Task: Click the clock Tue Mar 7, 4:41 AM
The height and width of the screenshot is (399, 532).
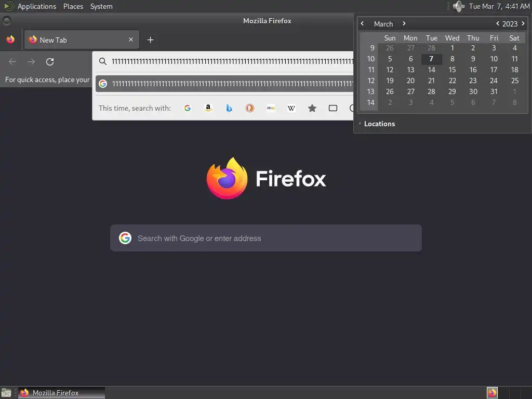Action: [499, 6]
